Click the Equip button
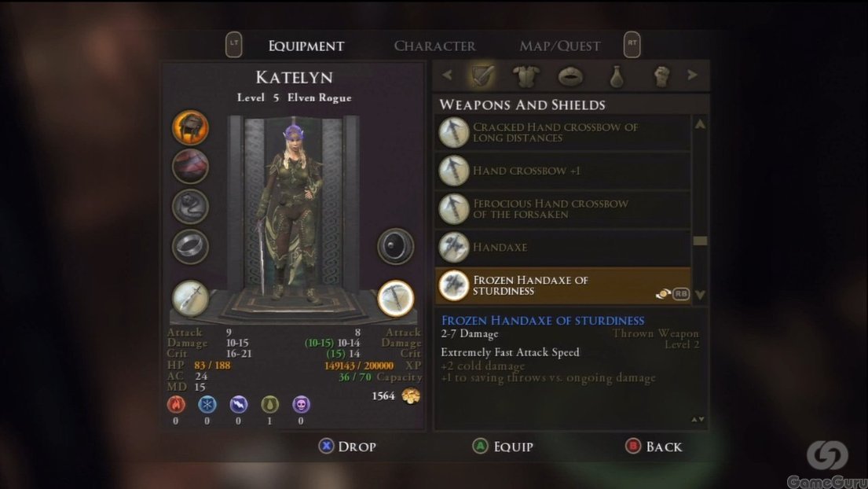The width and height of the screenshot is (868, 489). point(503,447)
